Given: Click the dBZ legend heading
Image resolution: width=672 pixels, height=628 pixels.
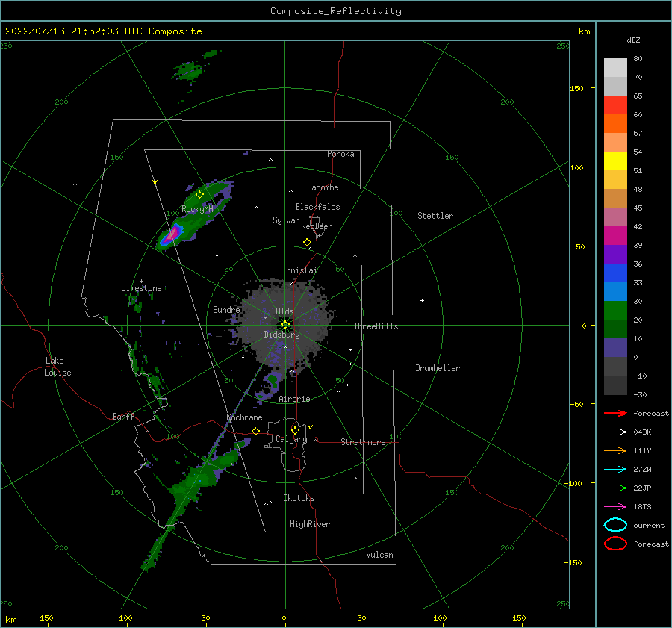Looking at the screenshot, I should click(633, 40).
